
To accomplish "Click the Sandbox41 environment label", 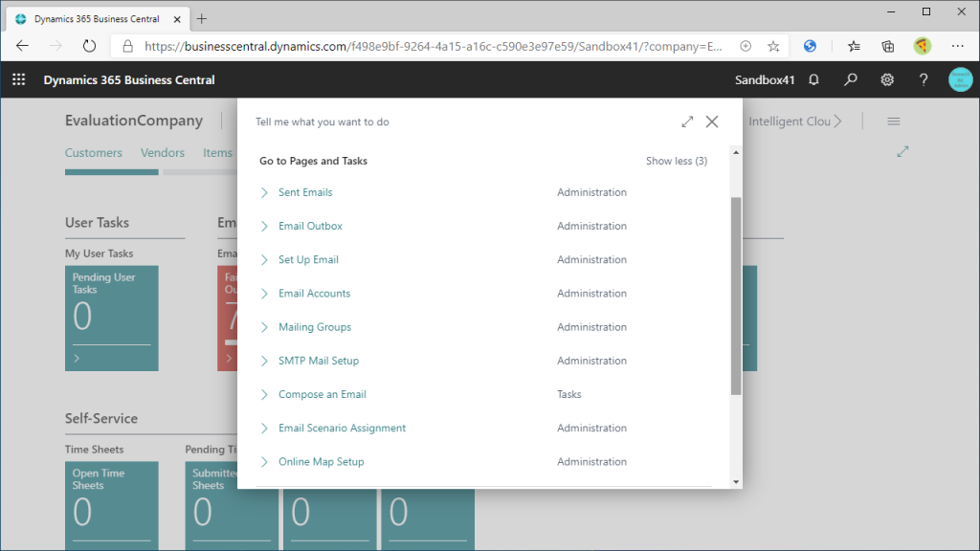I will [x=765, y=80].
